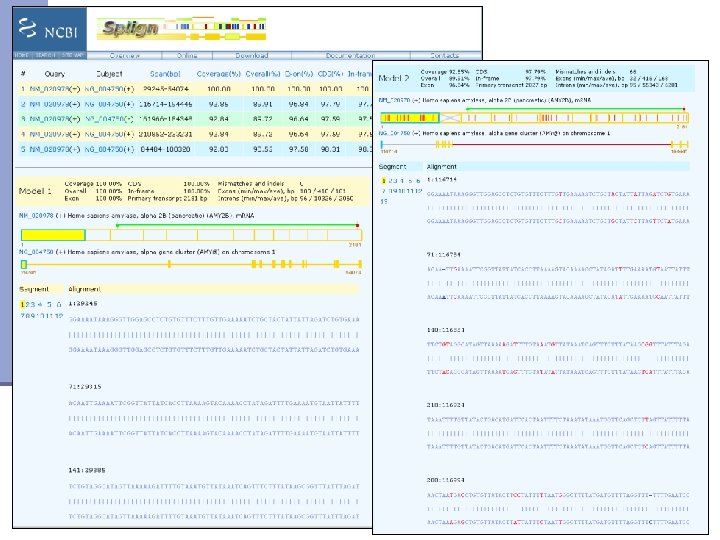Sort results by Overall(%) column header
Image resolution: width=720 pixels, height=540 pixels.
pyautogui.click(x=263, y=74)
